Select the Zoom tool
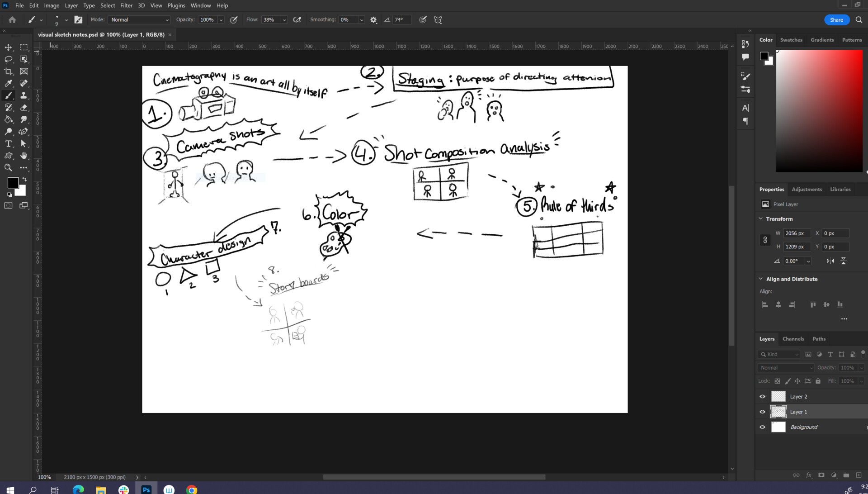This screenshot has width=868, height=494. [8, 168]
